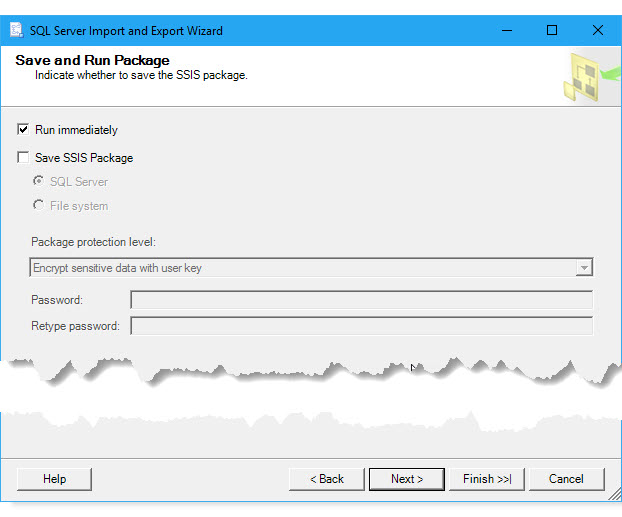Go to the previous step with Back
The image size is (622, 517).
tap(326, 479)
